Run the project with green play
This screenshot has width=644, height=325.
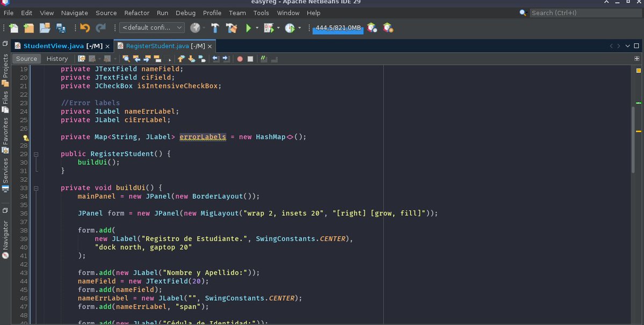[248, 28]
